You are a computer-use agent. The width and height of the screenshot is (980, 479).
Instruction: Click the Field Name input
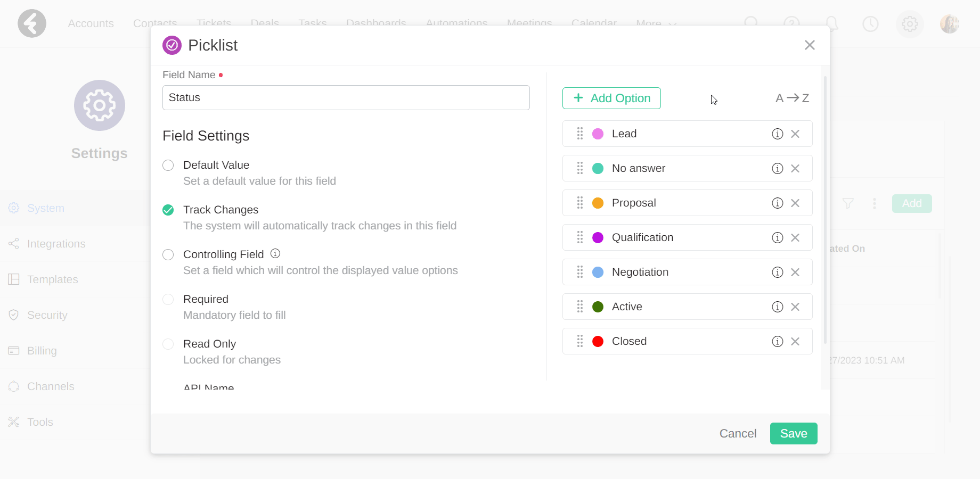point(346,97)
